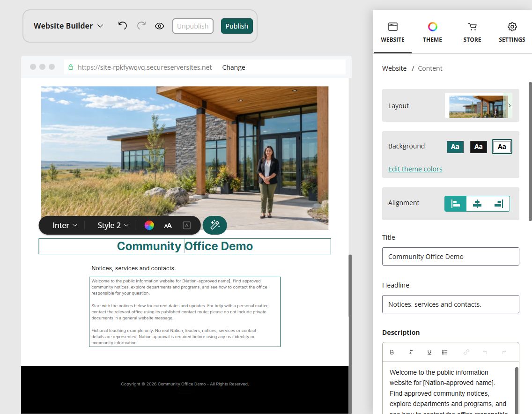The width and height of the screenshot is (532, 414).
Task: Click the redo arrow icon
Action: coord(141,26)
